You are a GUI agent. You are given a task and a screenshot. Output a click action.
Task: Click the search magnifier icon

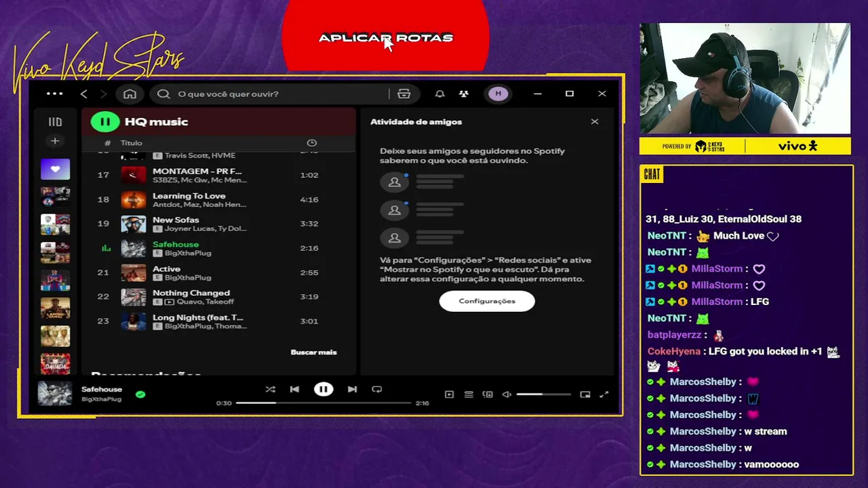[x=163, y=94]
